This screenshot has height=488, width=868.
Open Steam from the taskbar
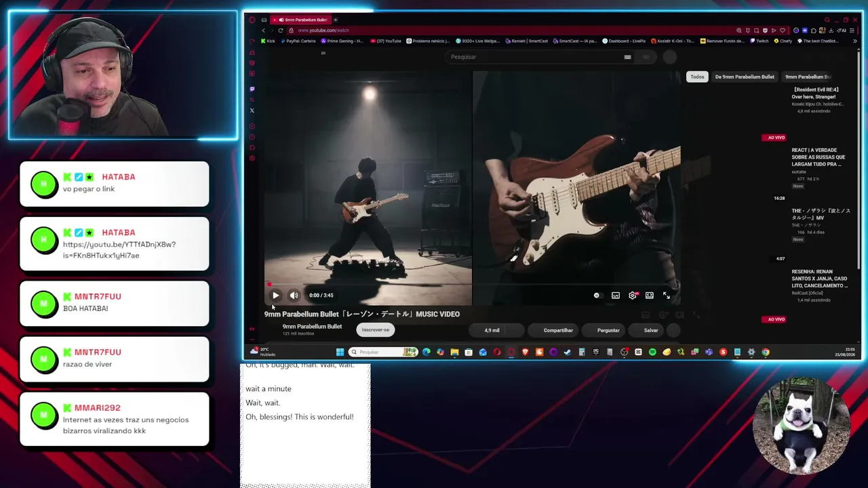tap(568, 352)
